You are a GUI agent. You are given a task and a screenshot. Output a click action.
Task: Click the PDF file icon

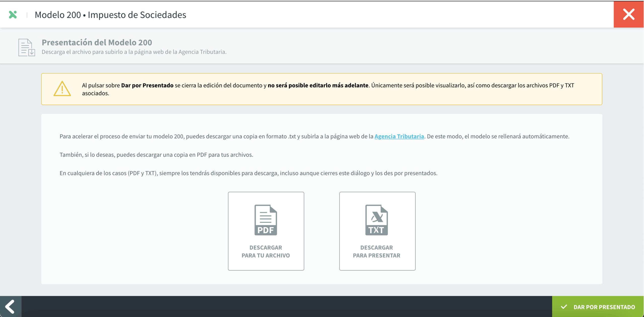266,220
